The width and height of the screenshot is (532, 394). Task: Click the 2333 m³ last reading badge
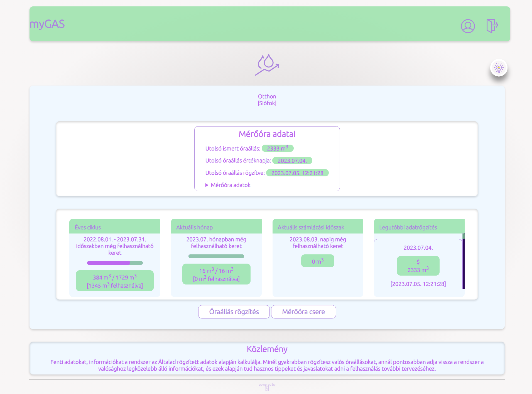[278, 148]
